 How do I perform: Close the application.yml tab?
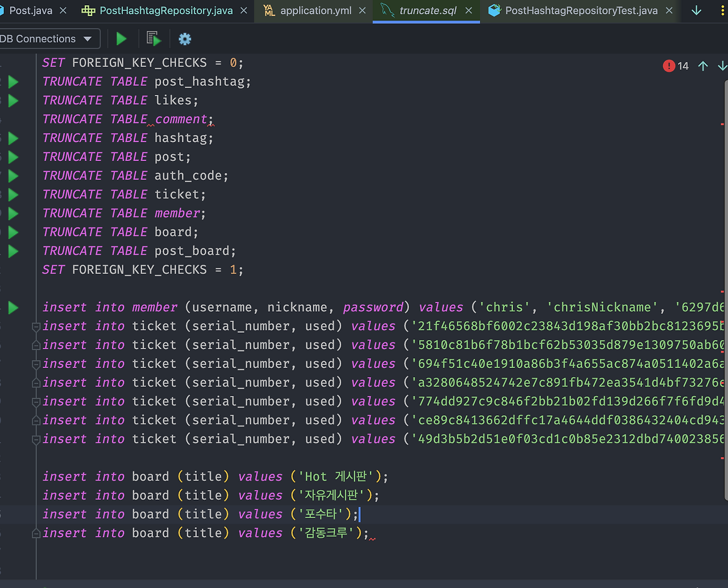coord(362,10)
